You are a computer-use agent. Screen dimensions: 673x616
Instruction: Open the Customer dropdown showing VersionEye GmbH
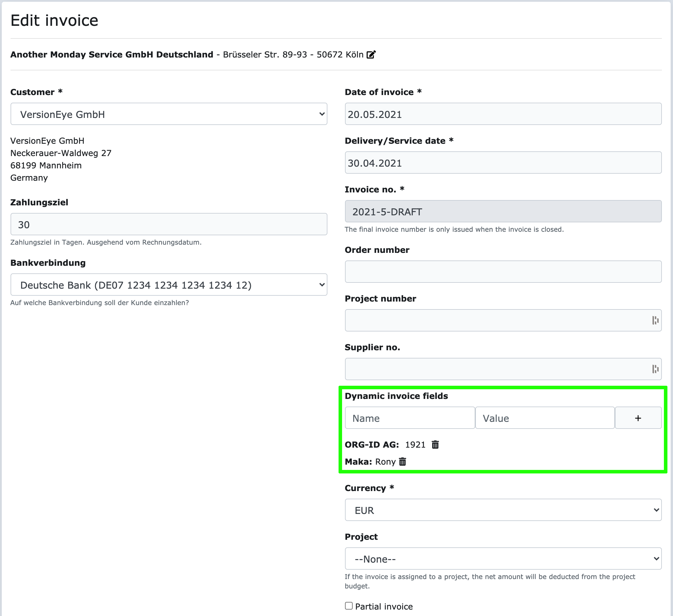click(169, 114)
